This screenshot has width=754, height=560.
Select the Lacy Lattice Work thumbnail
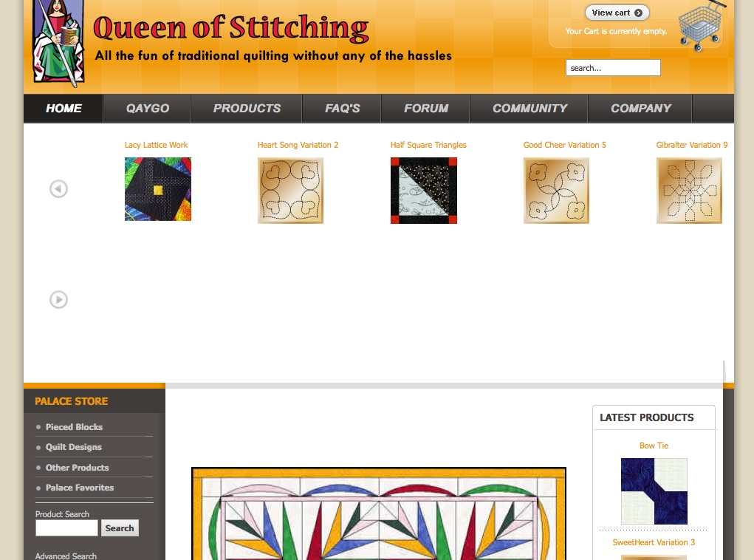[158, 189]
